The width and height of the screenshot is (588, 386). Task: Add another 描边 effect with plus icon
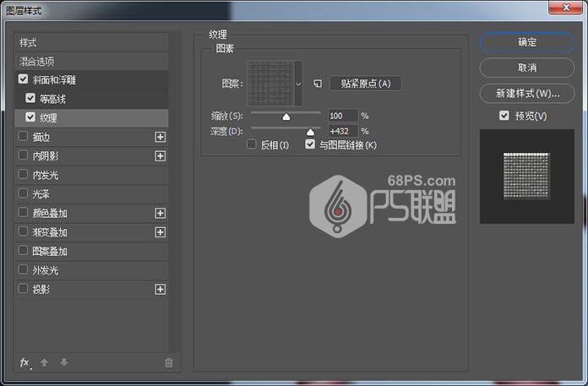(x=161, y=137)
